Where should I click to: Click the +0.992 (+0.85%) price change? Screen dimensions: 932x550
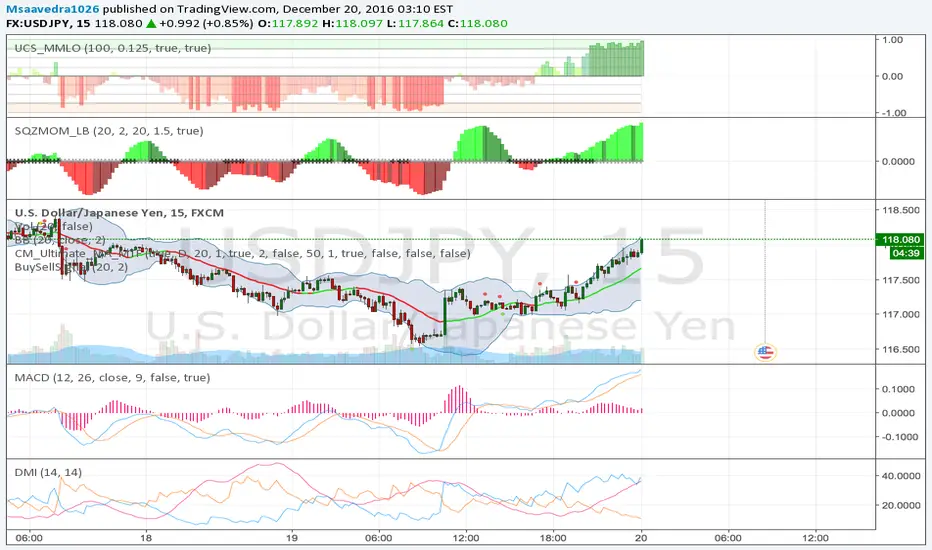[x=206, y=24]
